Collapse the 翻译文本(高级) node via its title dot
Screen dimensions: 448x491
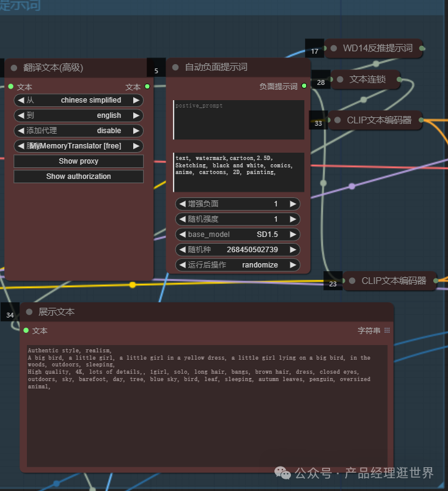[x=14, y=68]
